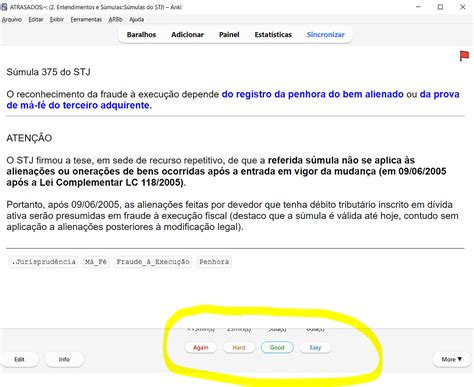The height and width of the screenshot is (387, 474).
Task: Open the ARBb menu
Action: [115, 19]
